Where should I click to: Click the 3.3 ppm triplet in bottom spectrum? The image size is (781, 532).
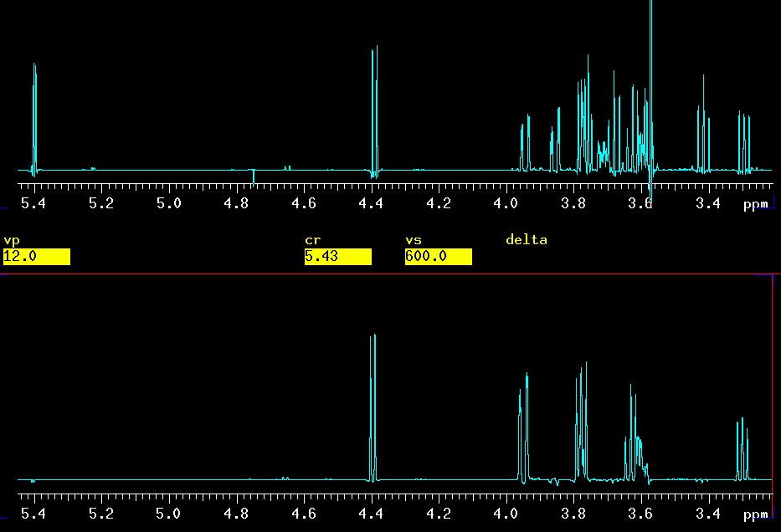(x=742, y=450)
